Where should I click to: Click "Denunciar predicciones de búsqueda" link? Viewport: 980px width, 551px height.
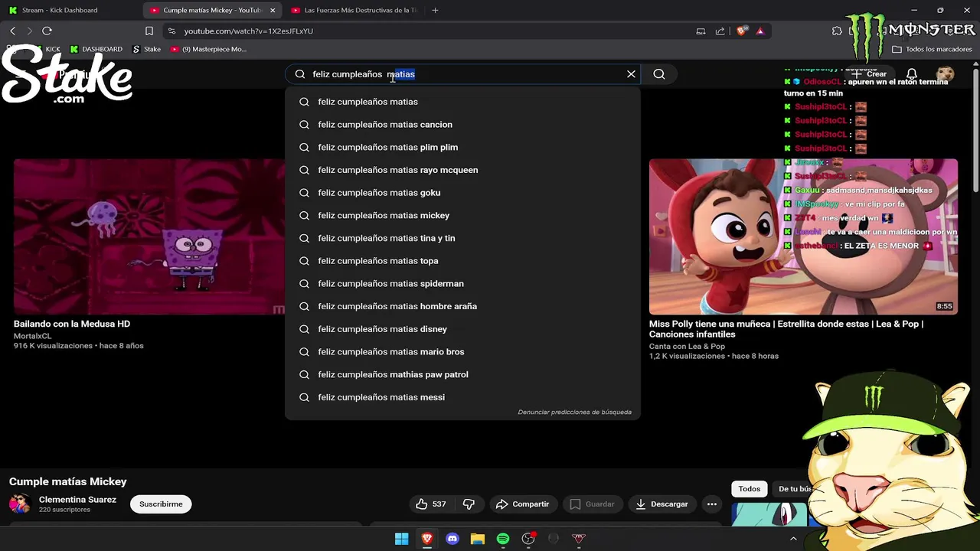coord(574,412)
